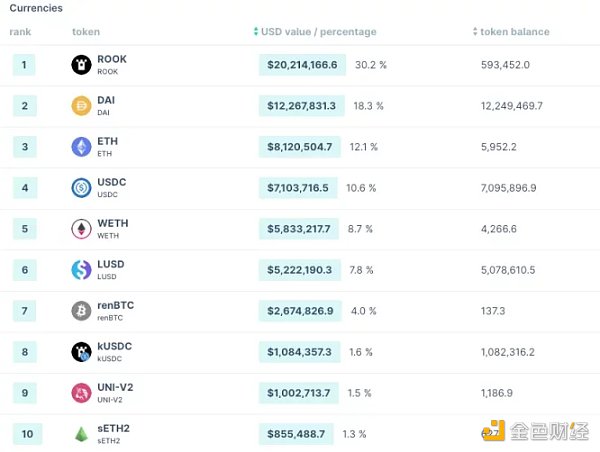Image resolution: width=600 pixels, height=452 pixels.
Task: Sort by token balance column
Action: point(514,32)
